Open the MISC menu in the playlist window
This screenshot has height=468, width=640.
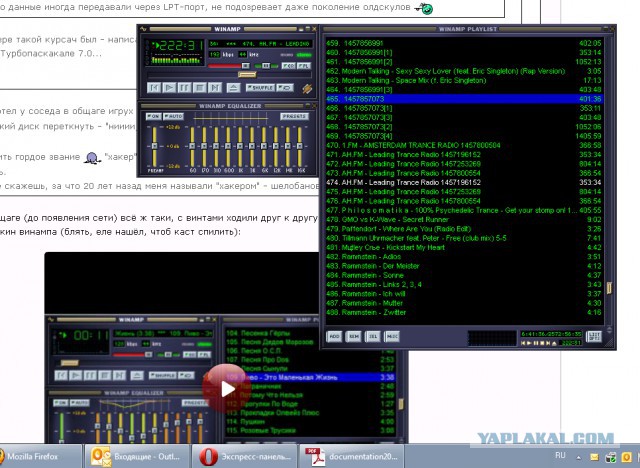click(392, 337)
